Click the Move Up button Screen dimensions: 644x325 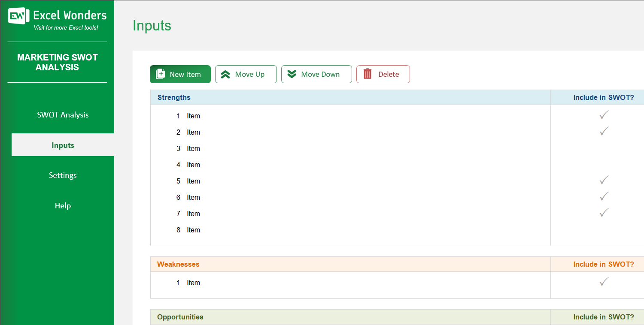coord(246,74)
